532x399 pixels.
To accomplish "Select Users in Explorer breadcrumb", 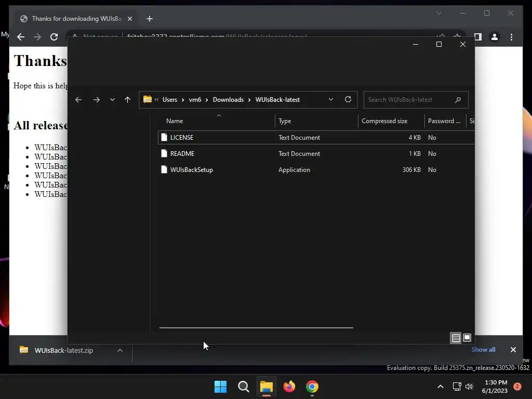I will 170,100.
